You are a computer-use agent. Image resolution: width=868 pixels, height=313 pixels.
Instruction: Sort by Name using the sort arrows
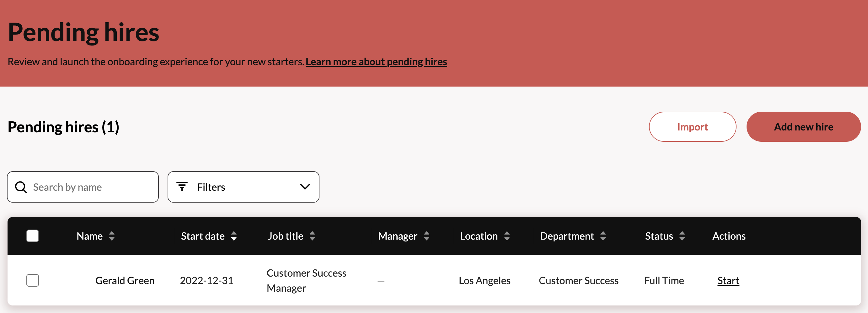111,236
